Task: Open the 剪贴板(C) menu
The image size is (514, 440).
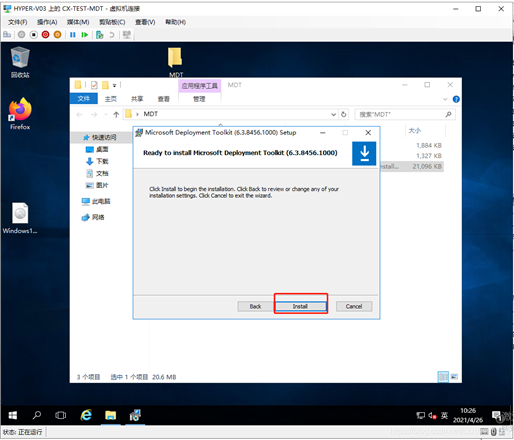Action: 112,22
